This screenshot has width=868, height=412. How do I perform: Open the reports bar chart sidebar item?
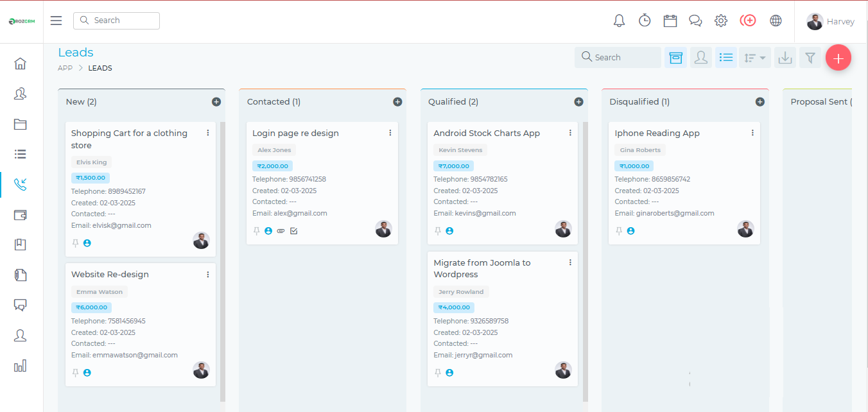[21, 366]
